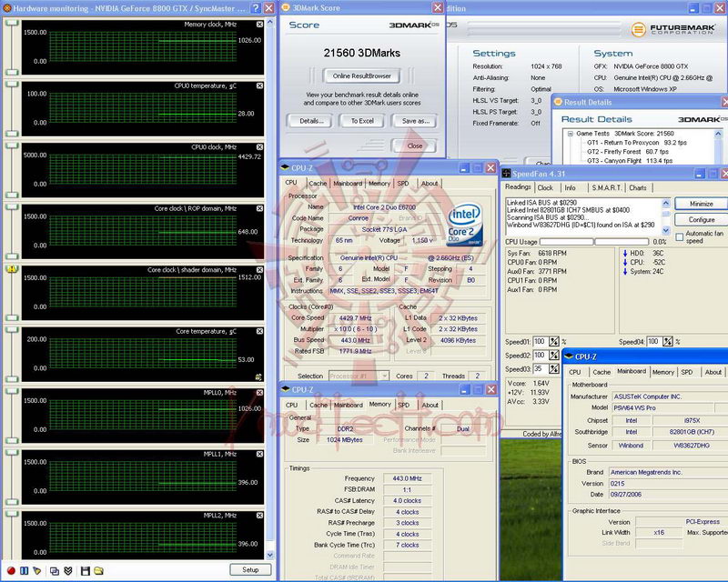The height and width of the screenshot is (582, 728).
Task: Pause hardware monitoring with the blue pause icon
Action: [x=24, y=570]
